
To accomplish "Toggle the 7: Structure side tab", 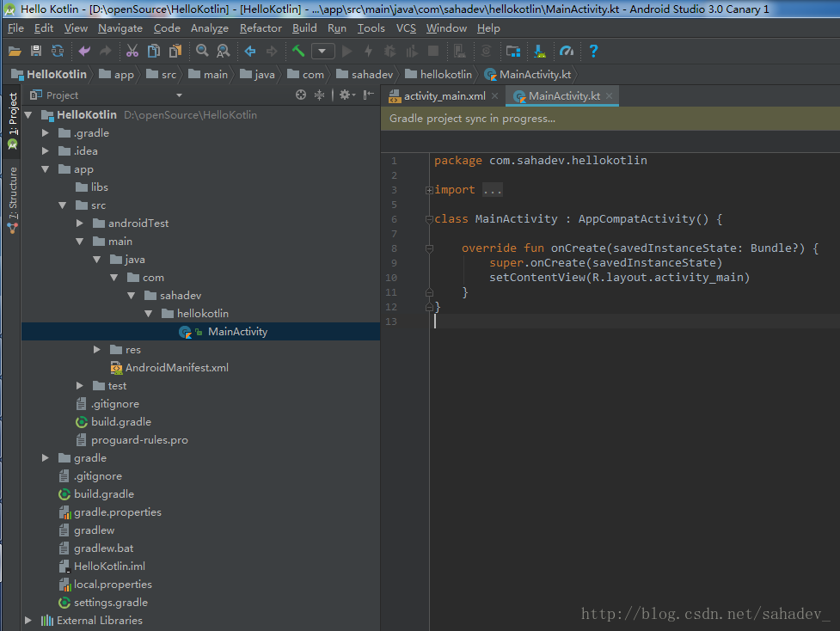I will (12, 199).
